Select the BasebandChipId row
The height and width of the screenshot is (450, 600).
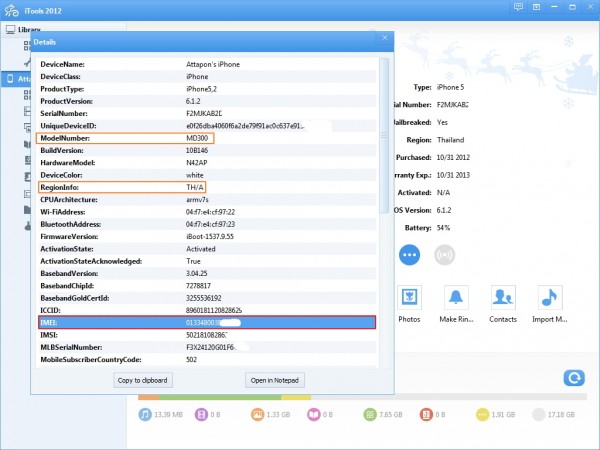click(x=207, y=285)
